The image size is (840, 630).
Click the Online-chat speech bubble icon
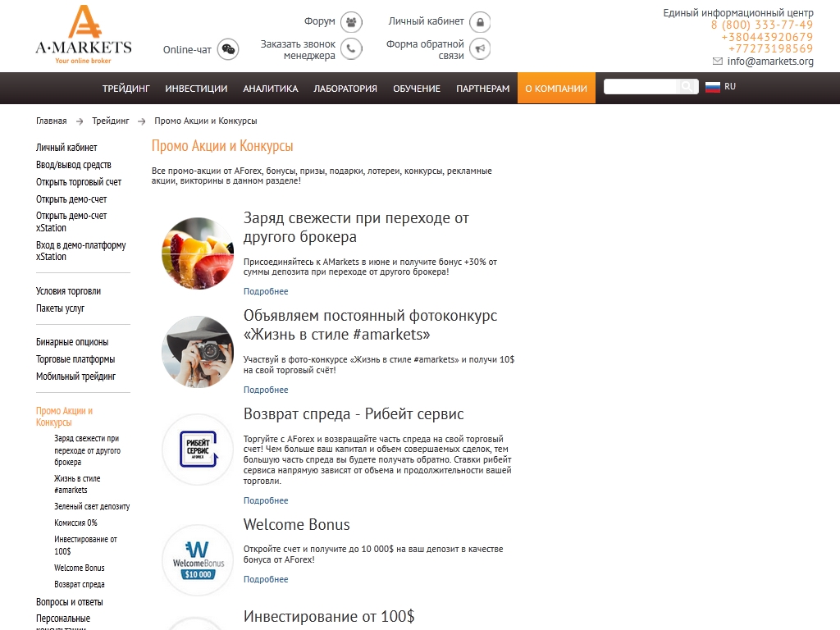point(228,49)
